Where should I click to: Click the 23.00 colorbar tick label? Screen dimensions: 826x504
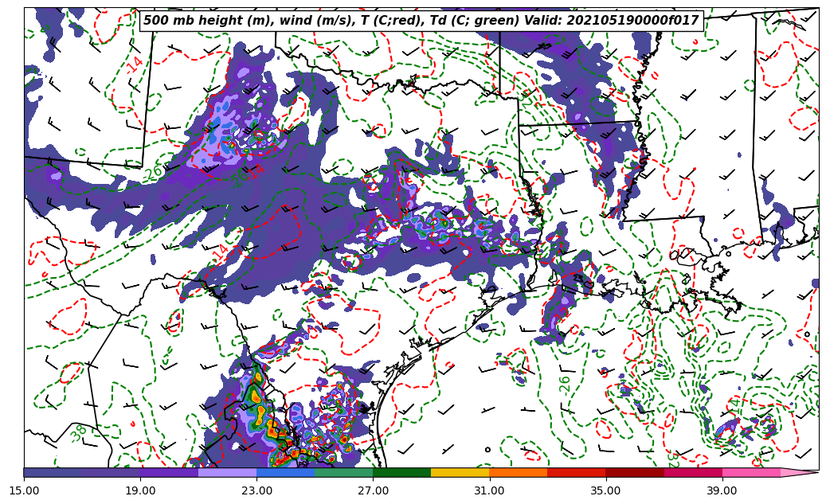[x=256, y=490]
